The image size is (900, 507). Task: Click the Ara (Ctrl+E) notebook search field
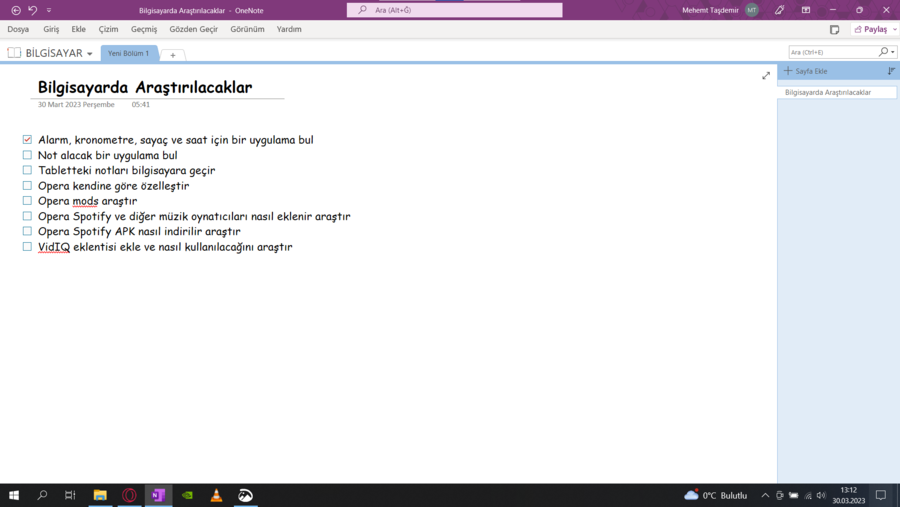pyautogui.click(x=833, y=52)
